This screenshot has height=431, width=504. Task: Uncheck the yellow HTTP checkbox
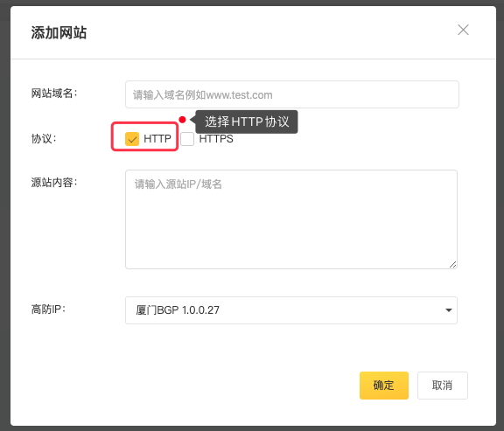(x=132, y=139)
